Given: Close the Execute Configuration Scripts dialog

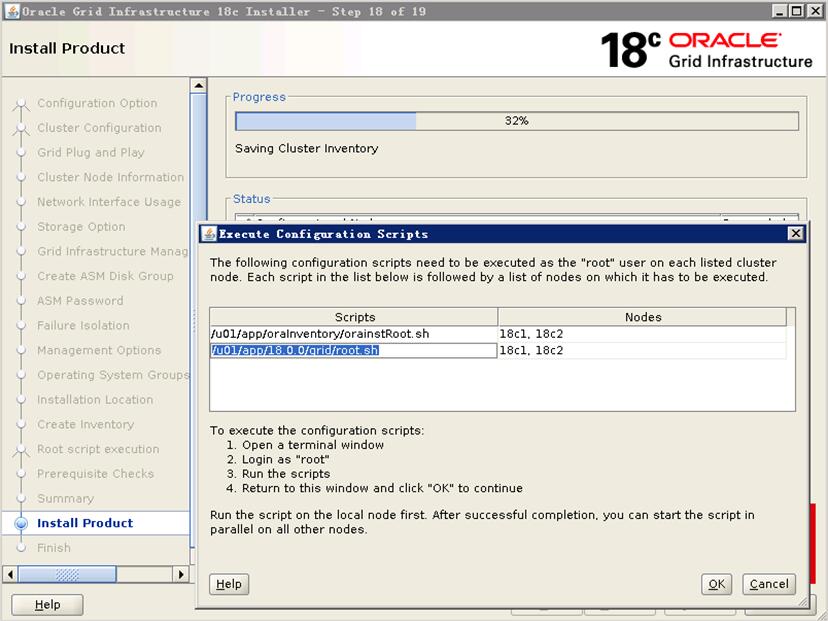Looking at the screenshot, I should click(795, 233).
